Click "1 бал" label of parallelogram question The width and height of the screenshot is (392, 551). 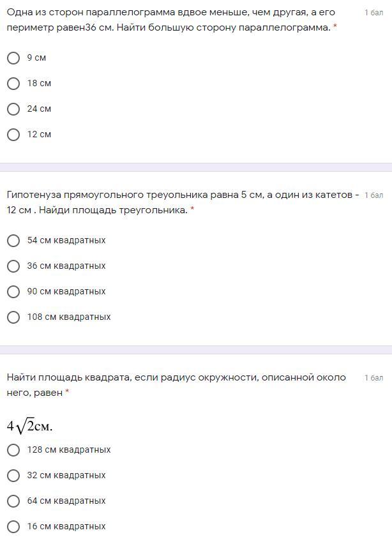373,13
